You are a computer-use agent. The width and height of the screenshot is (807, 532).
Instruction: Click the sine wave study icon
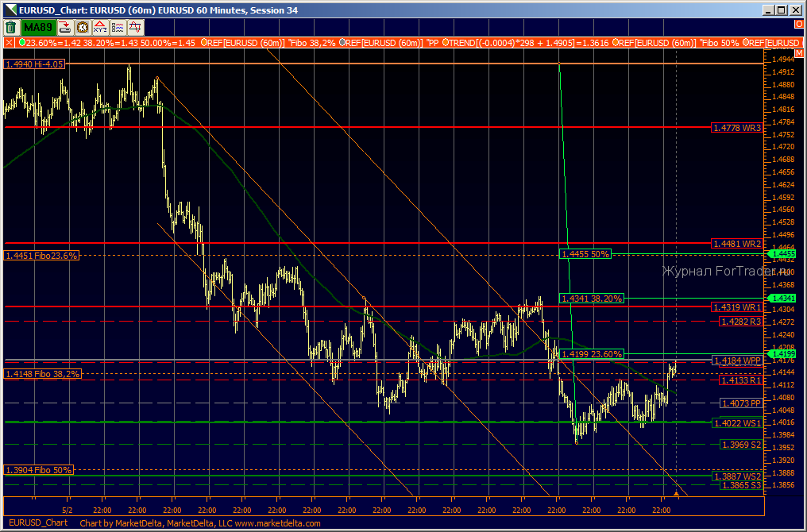[135, 27]
